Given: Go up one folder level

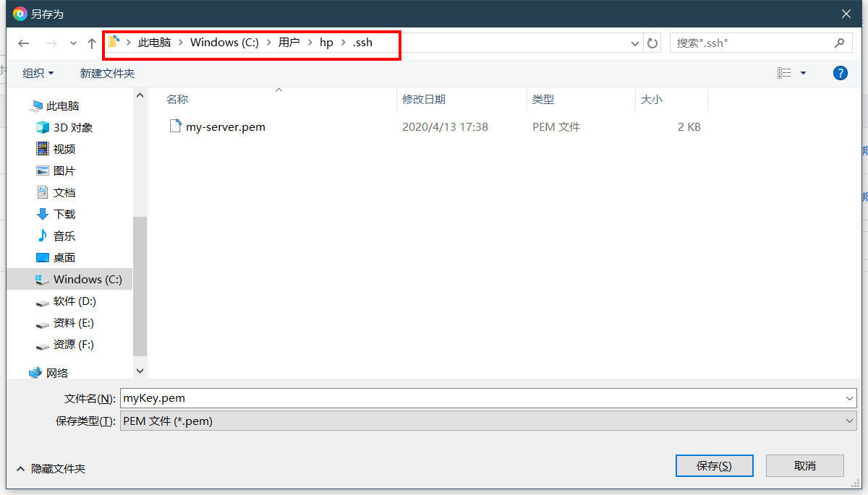Looking at the screenshot, I should 92,43.
